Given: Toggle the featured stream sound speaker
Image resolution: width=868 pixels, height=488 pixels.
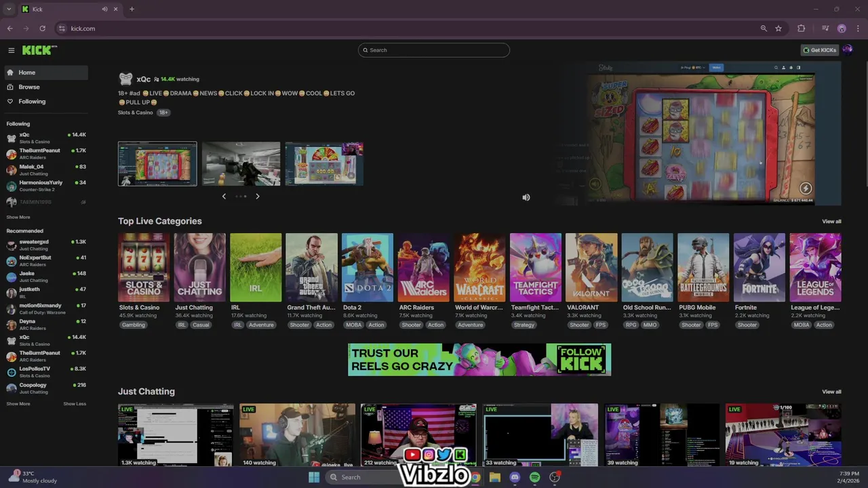Looking at the screenshot, I should [x=526, y=197].
